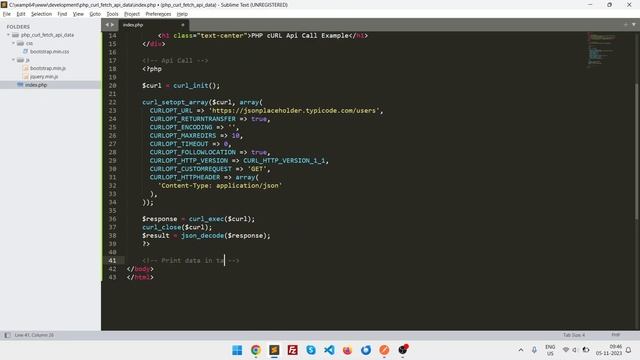The width and height of the screenshot is (640, 360).
Task: Click the curl_init() call on line 20
Action: tap(196, 85)
